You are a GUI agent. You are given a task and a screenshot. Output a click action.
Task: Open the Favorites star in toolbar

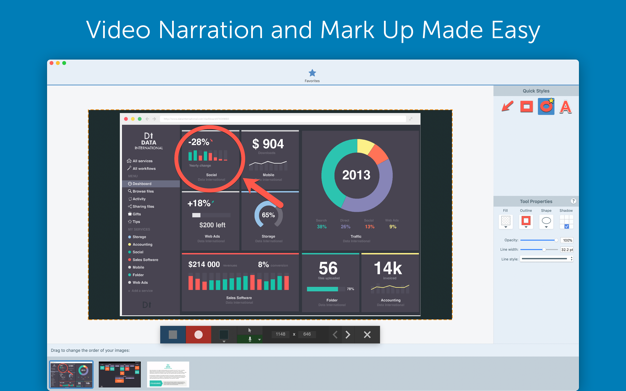(312, 75)
